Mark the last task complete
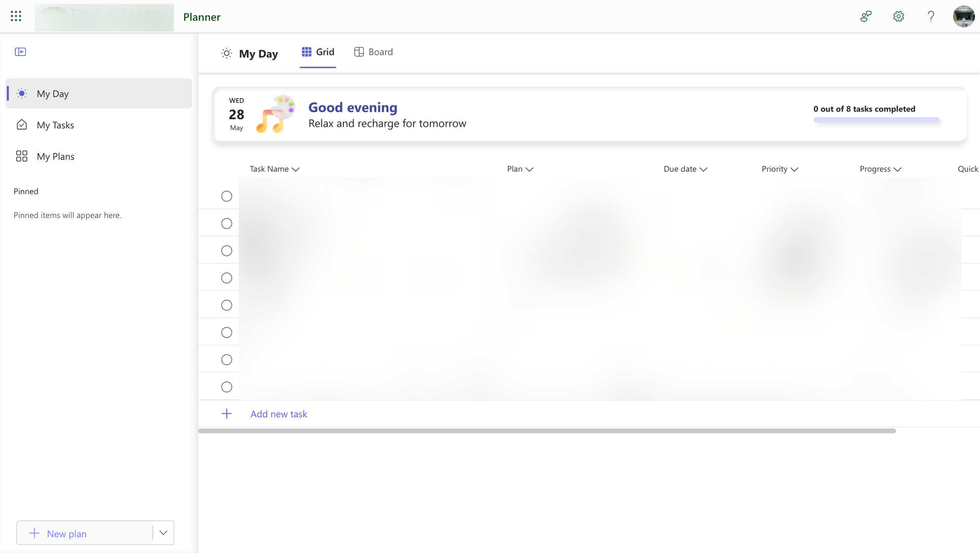Image resolution: width=980 pixels, height=553 pixels. tap(227, 387)
